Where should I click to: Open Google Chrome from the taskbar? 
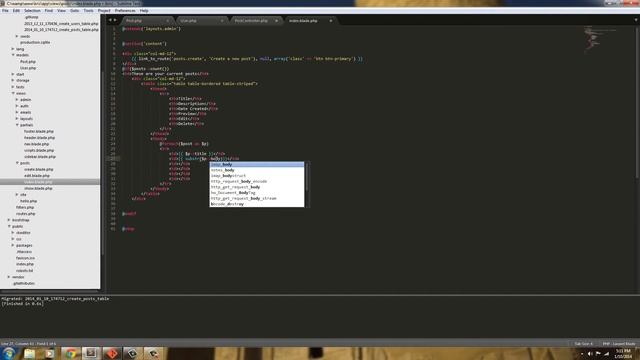click(71, 353)
